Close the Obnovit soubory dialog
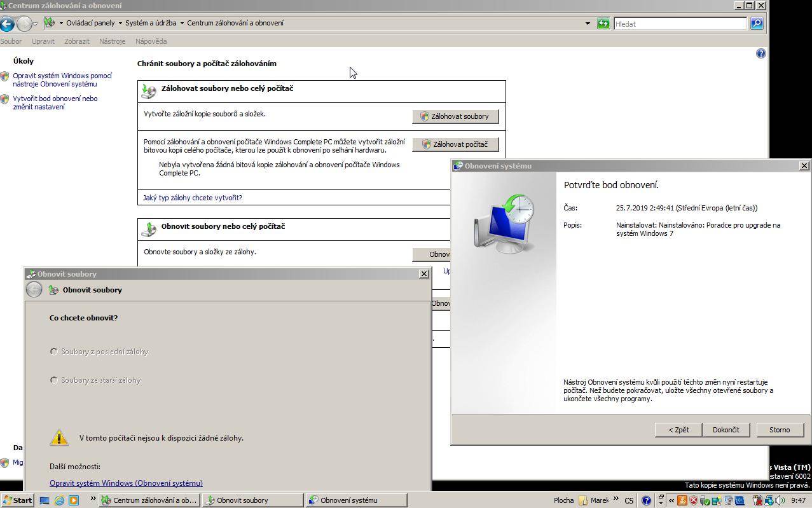 (424, 273)
